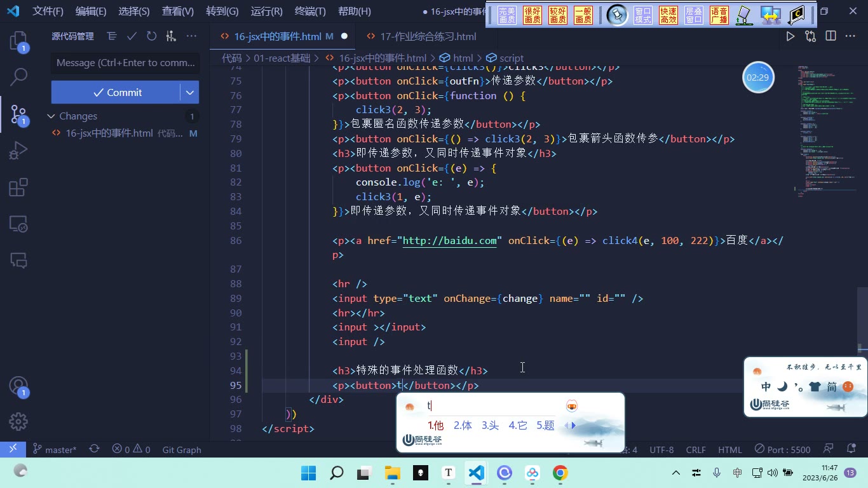The height and width of the screenshot is (488, 868).
Task: Toggle 窗口模式 in remote toolbar
Action: click(643, 15)
